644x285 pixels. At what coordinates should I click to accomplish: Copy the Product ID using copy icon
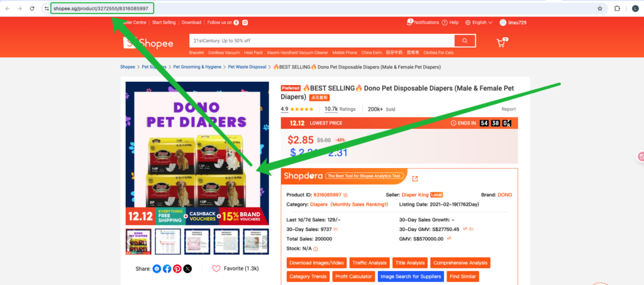[x=345, y=195]
